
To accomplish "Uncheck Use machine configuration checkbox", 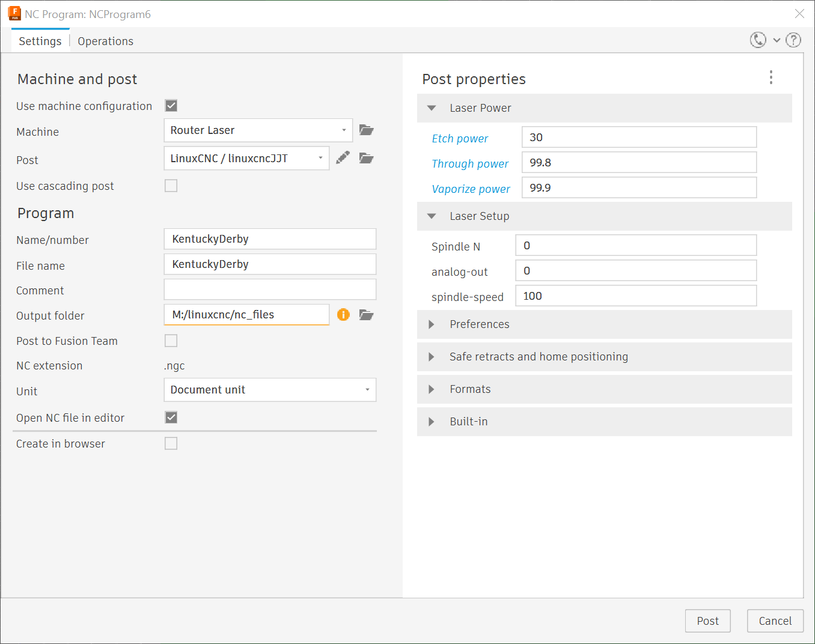I will pos(171,106).
